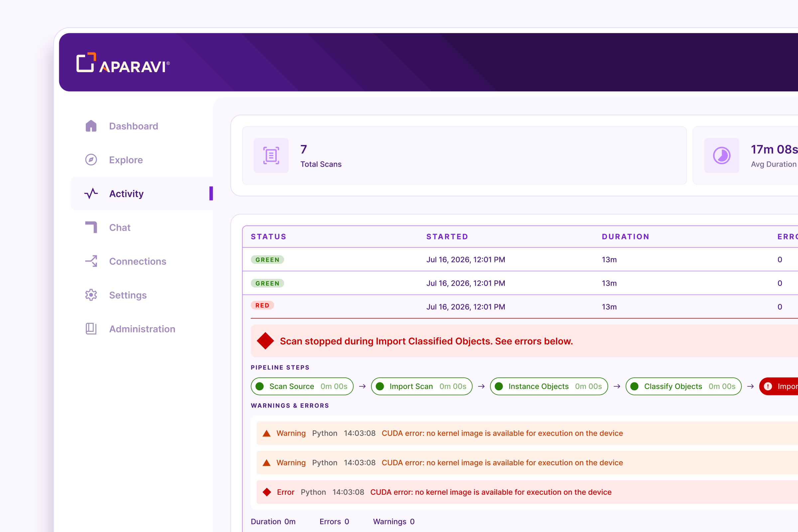This screenshot has width=798, height=532.
Task: Click exclamation icon on failed Import step
Action: [768, 386]
